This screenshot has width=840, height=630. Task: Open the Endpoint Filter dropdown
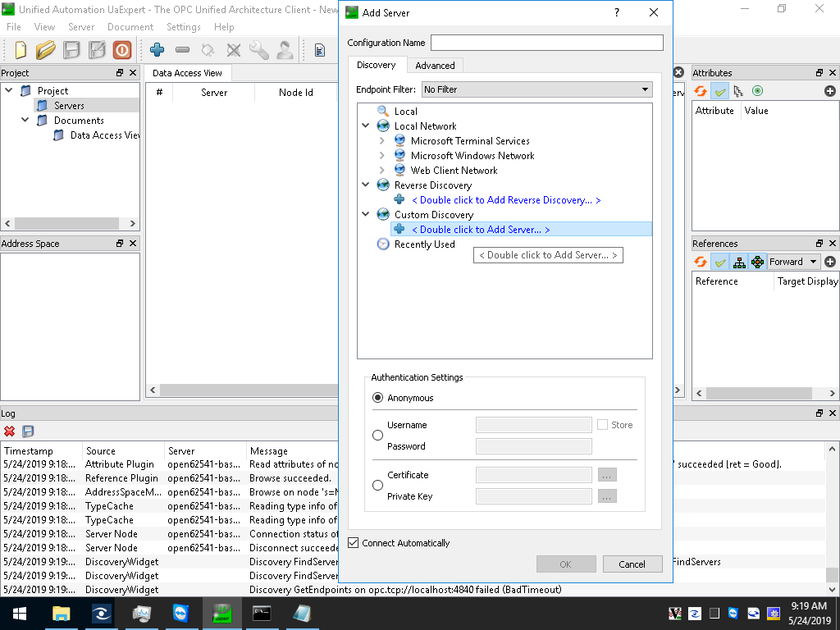(x=536, y=89)
